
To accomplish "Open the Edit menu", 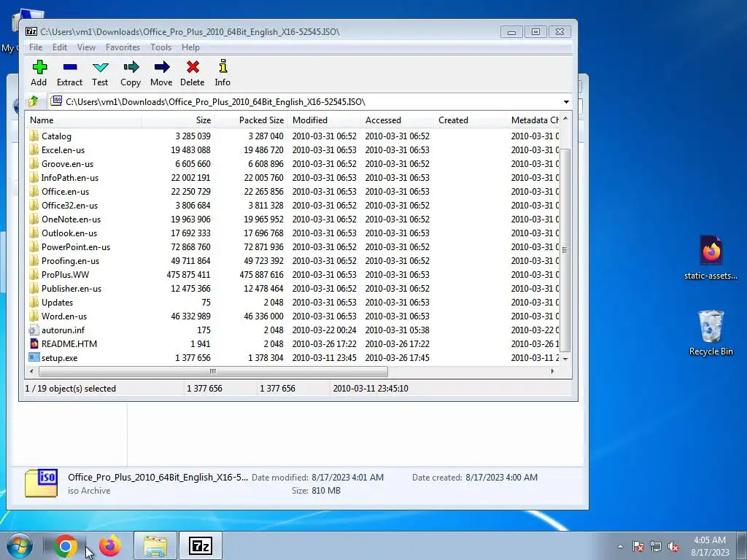I will (60, 47).
